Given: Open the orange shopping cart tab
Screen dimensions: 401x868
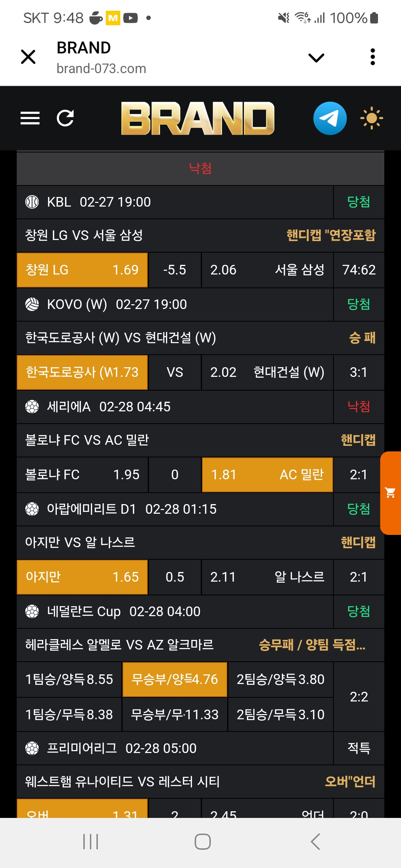Looking at the screenshot, I should 390,493.
